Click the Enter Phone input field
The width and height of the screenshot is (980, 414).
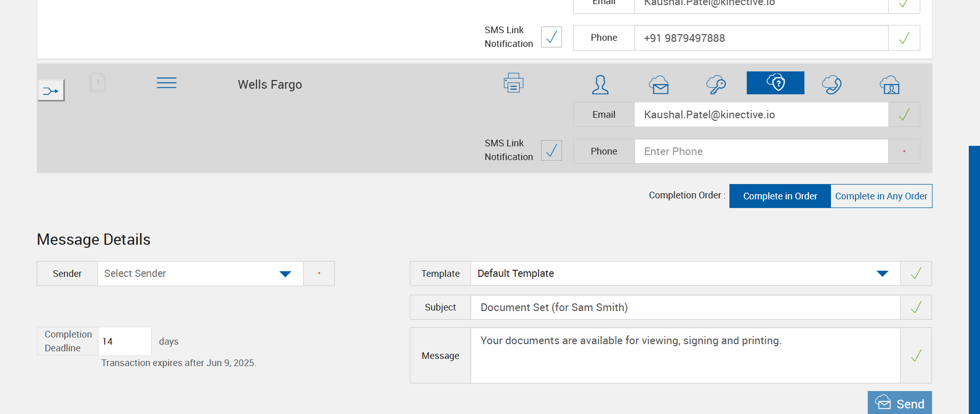click(761, 151)
